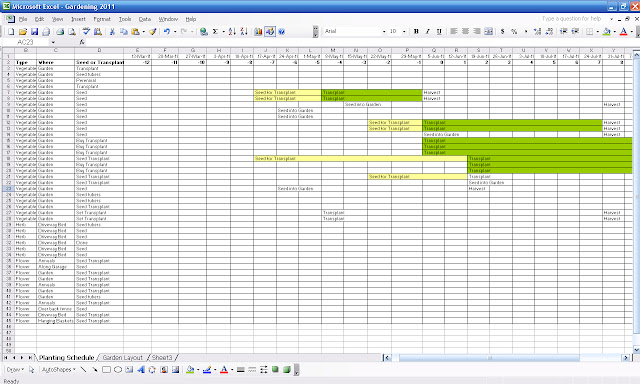Select the Rectangle shape tool
The width and height of the screenshot is (640, 384).
[106, 370]
